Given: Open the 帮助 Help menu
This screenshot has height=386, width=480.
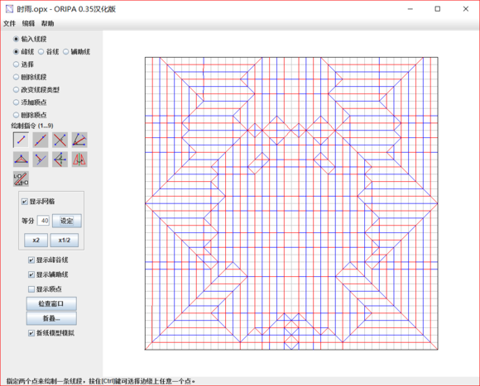Looking at the screenshot, I should 48,23.
